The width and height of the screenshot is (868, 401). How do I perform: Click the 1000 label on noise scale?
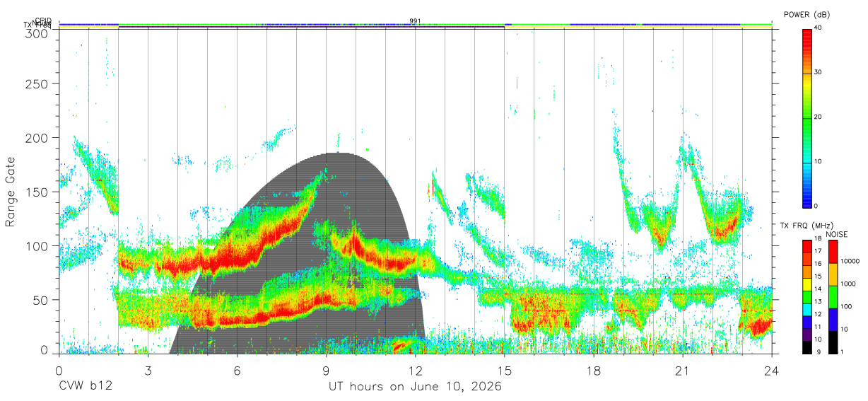848,284
